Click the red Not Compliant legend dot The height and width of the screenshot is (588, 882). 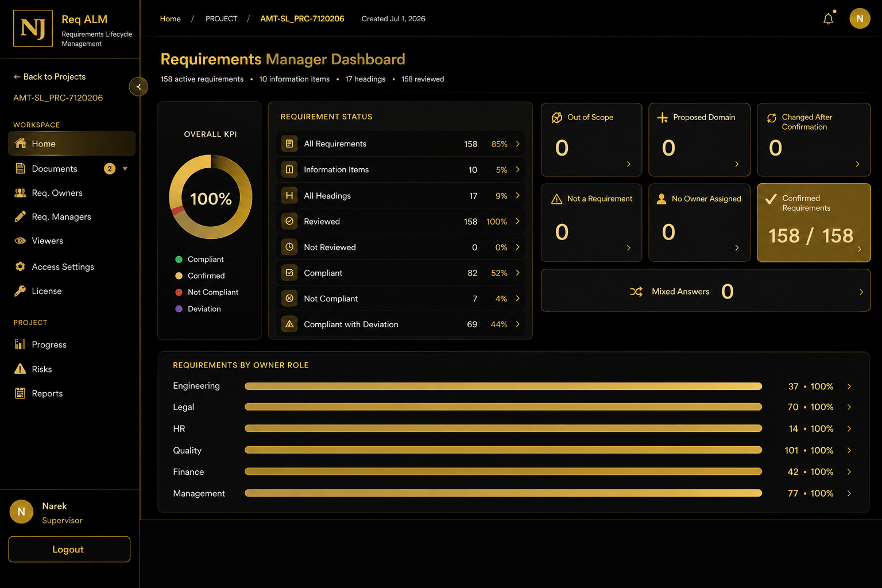pyautogui.click(x=179, y=292)
